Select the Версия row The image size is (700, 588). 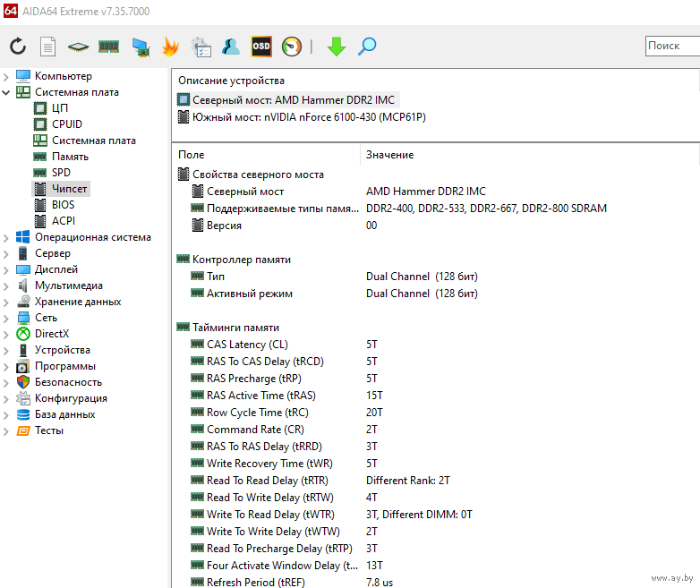click(224, 225)
